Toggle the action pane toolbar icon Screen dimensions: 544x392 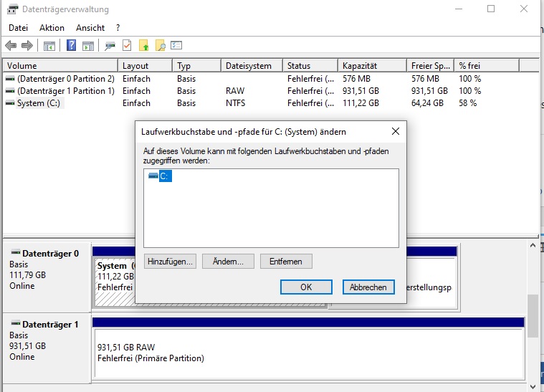click(x=88, y=46)
